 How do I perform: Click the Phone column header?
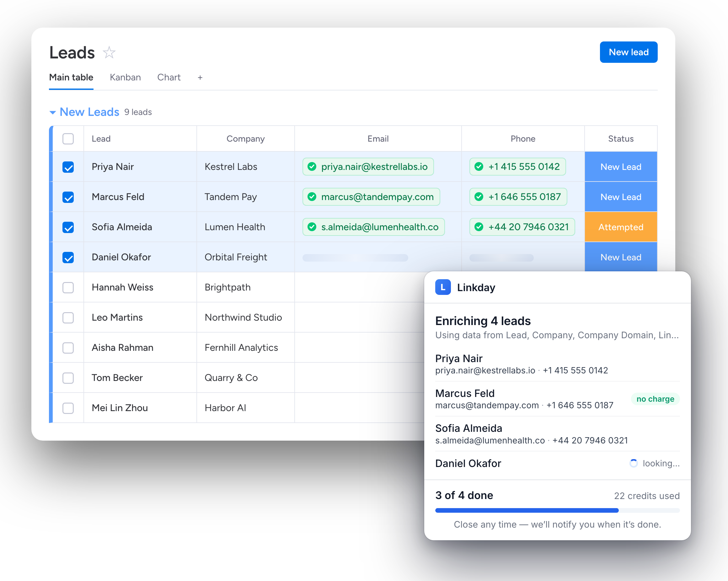[523, 138]
